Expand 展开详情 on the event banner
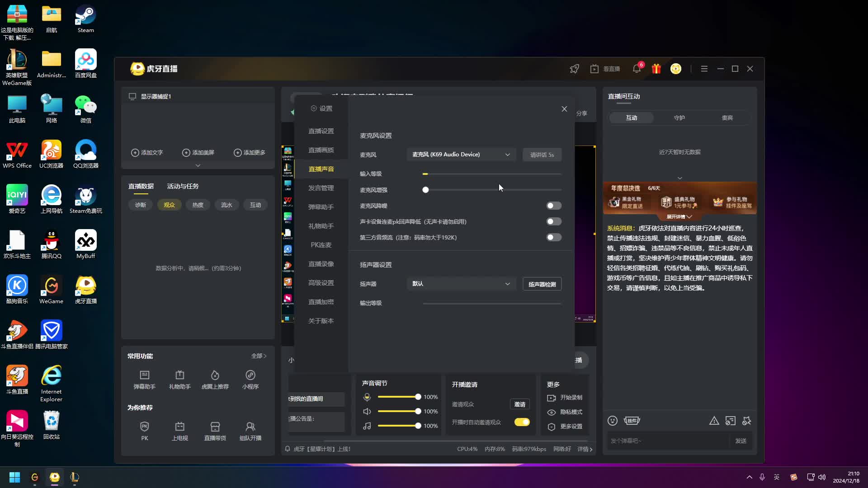The image size is (868, 488). tap(679, 217)
